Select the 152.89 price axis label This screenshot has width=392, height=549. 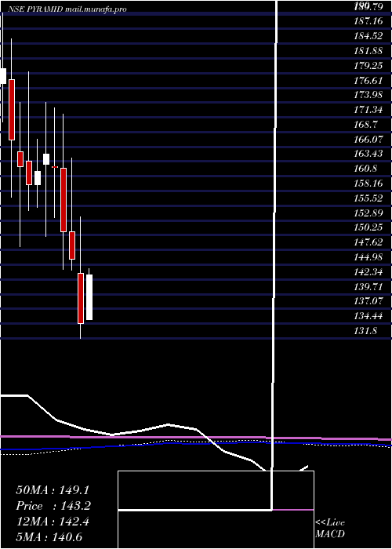pyautogui.click(x=368, y=213)
